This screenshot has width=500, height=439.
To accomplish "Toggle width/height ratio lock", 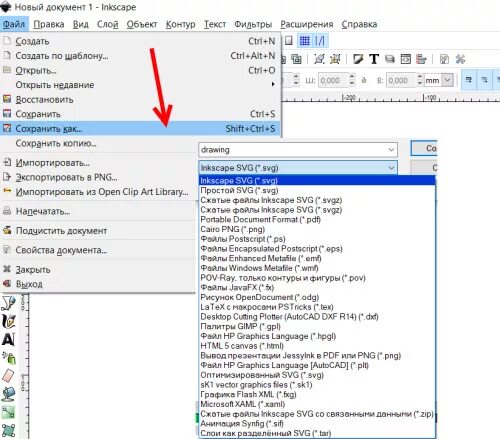I will [x=364, y=80].
